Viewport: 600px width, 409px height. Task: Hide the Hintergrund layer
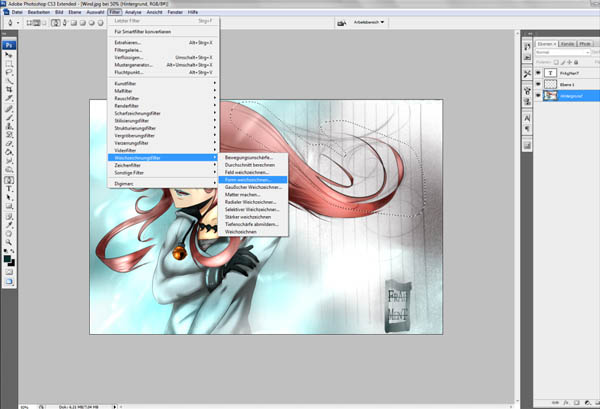pos(538,96)
